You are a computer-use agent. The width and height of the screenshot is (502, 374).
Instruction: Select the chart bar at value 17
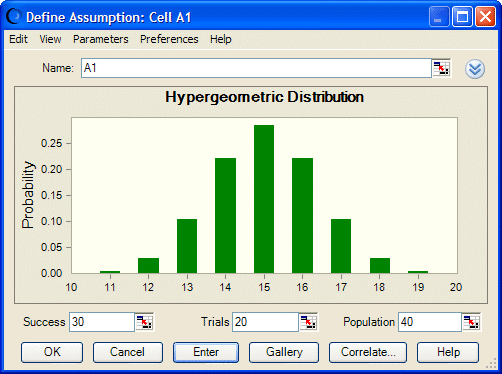(x=341, y=246)
